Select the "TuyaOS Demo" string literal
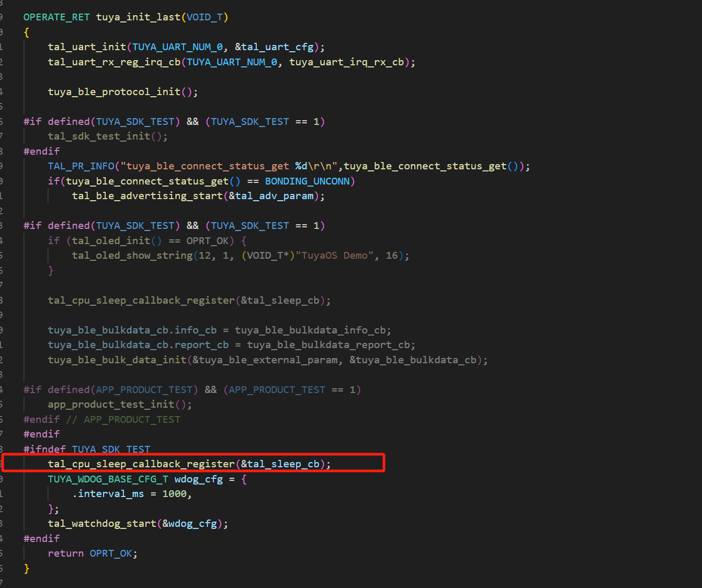The height and width of the screenshot is (588, 702). click(x=335, y=256)
